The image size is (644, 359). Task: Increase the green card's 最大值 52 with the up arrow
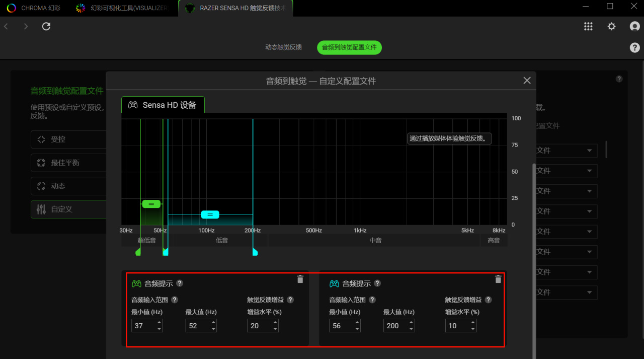coord(213,323)
